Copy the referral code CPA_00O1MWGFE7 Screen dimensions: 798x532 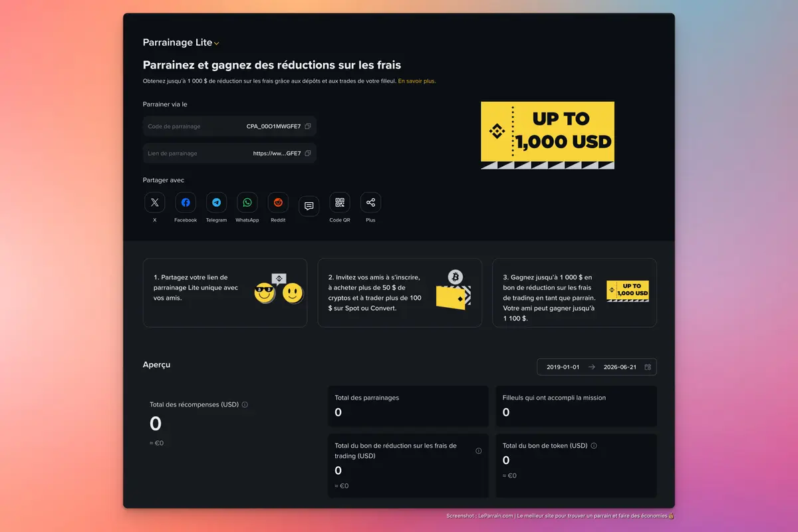[x=307, y=126]
